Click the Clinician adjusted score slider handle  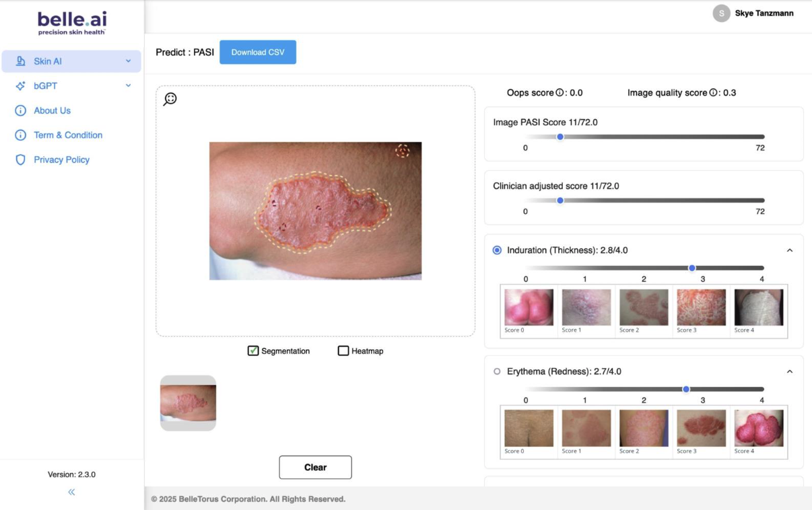coord(560,201)
